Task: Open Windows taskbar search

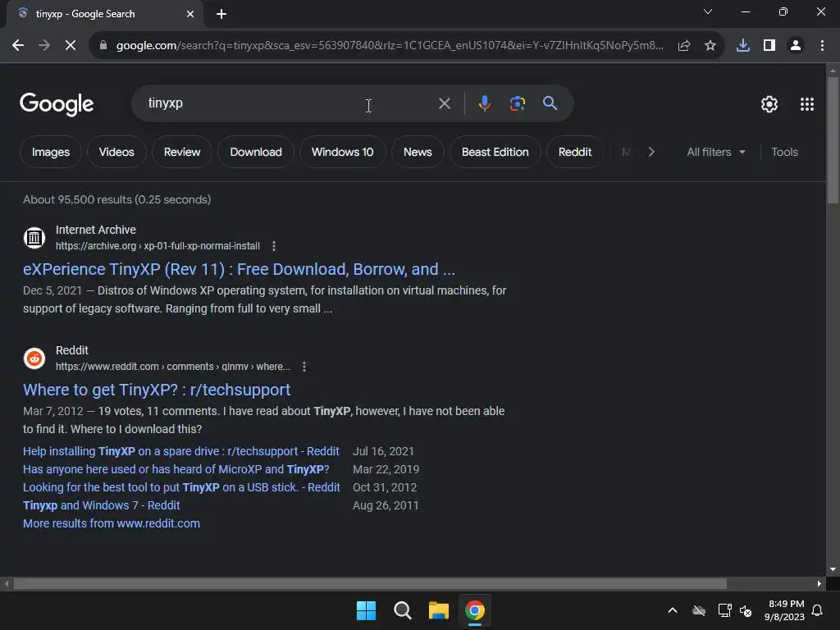Action: 402,610
